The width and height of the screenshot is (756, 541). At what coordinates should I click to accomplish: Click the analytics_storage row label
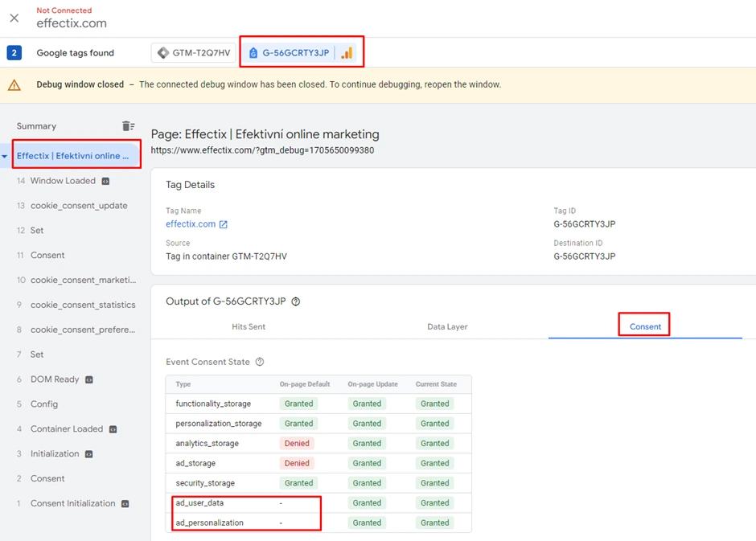[x=207, y=443]
